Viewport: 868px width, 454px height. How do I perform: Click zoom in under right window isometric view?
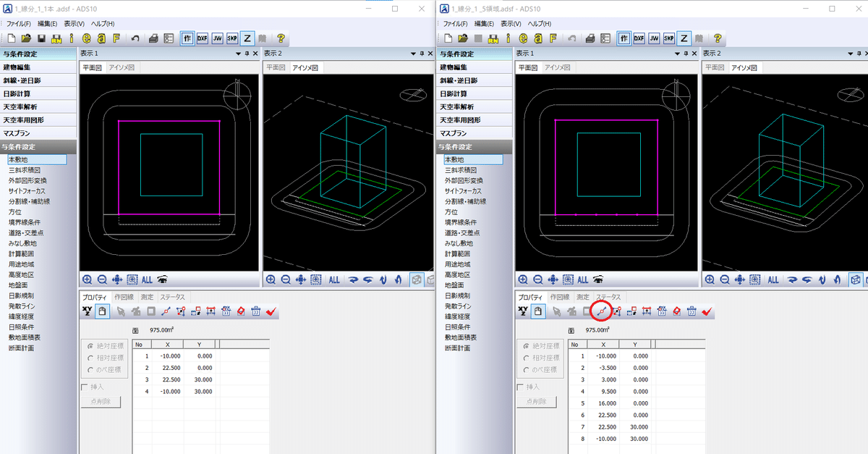coord(709,279)
